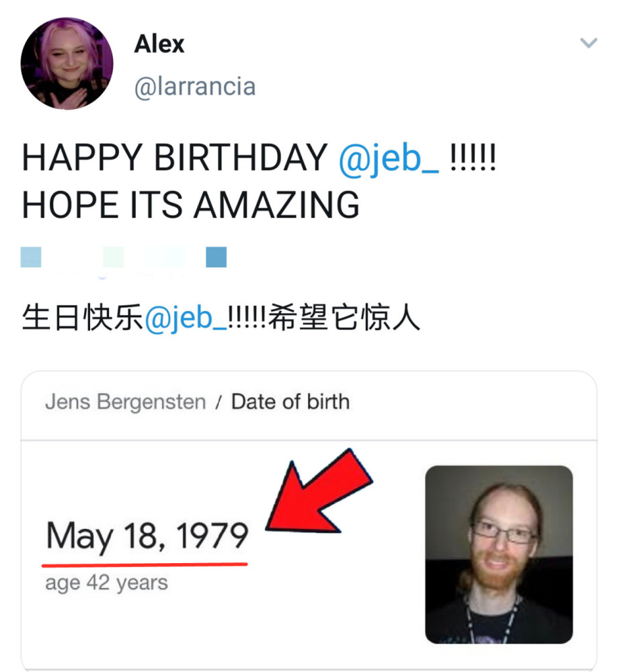Viewport: 618px width, 672px height.
Task: Click the Jens Bergensten breadcrumb
Action: (x=125, y=402)
